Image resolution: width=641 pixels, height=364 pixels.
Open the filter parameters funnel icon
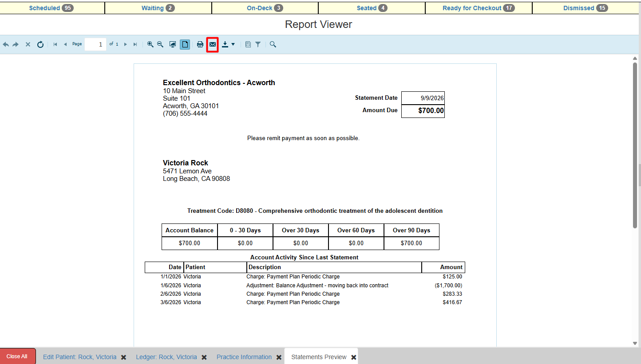coord(258,44)
